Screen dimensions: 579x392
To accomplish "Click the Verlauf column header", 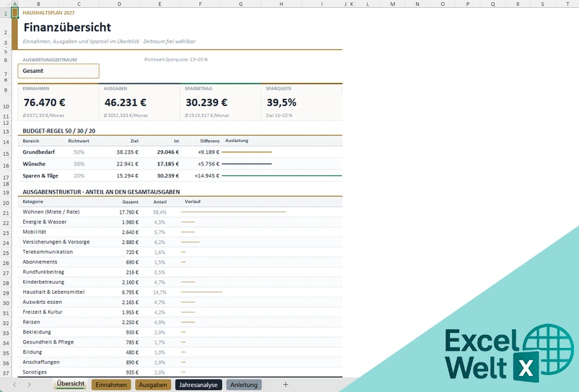I will pyautogui.click(x=193, y=201).
